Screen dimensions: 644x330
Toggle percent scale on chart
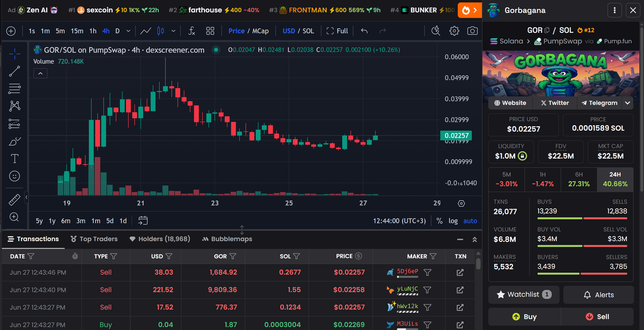(440, 221)
